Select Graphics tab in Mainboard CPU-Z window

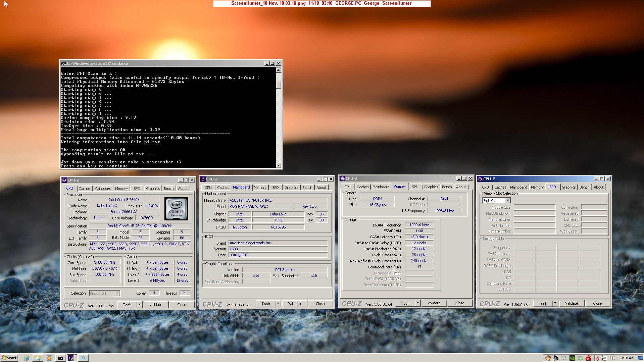tap(291, 188)
